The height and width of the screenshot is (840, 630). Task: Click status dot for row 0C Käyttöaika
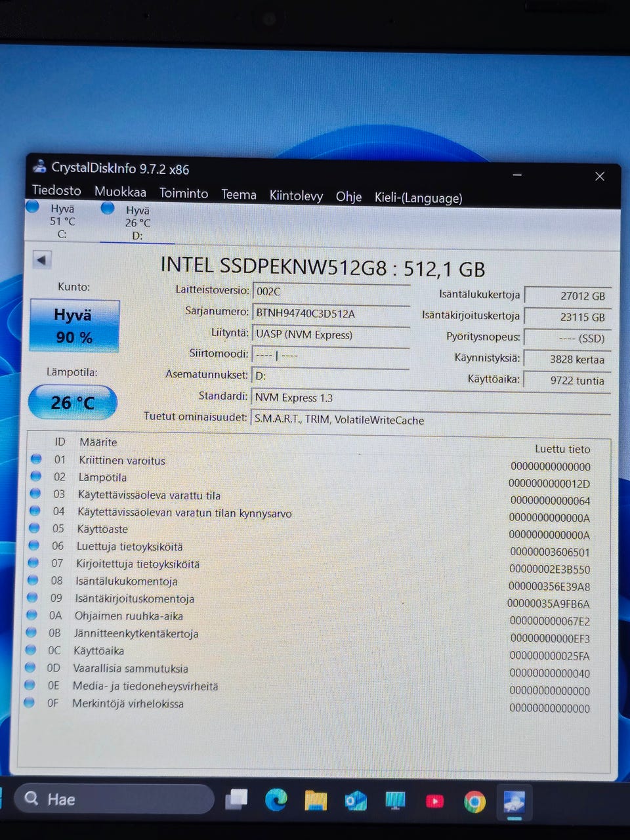click(x=30, y=650)
